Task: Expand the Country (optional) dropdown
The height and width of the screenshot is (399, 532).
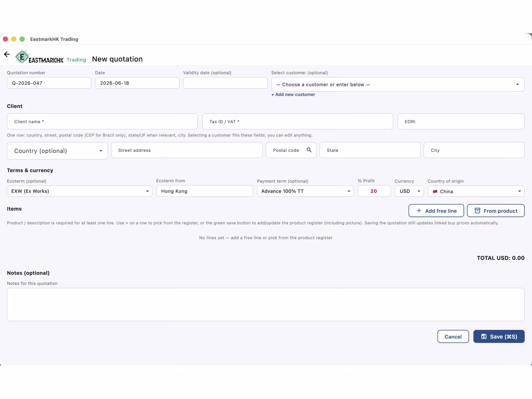Action: coord(58,151)
